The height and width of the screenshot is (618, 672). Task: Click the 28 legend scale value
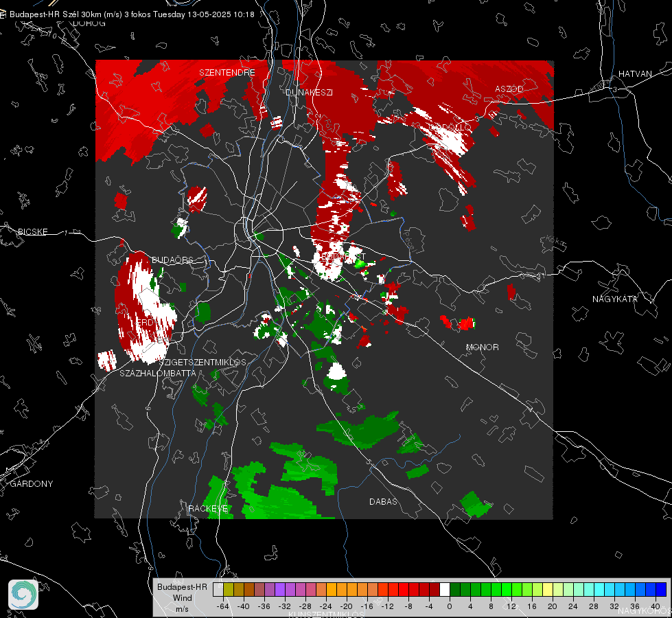pyautogui.click(x=594, y=606)
